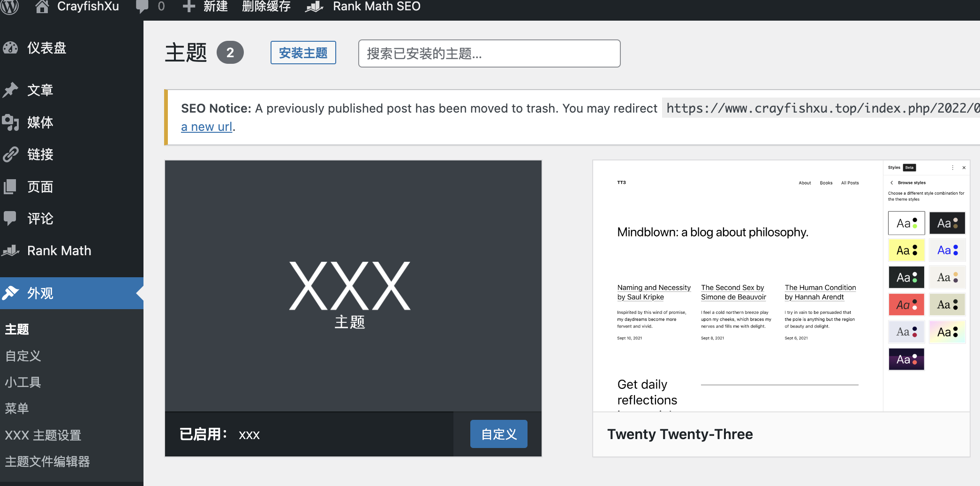Open 小工具 widgets submenu
This screenshot has width=980, height=486.
click(x=23, y=382)
